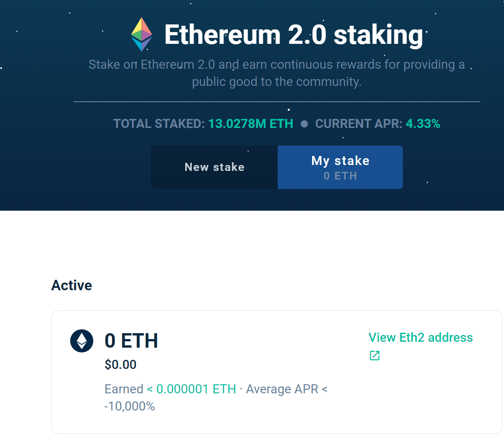This screenshot has height=434, width=504.
Task: Click the Ethereum 2.0 staking title
Action: [294, 34]
